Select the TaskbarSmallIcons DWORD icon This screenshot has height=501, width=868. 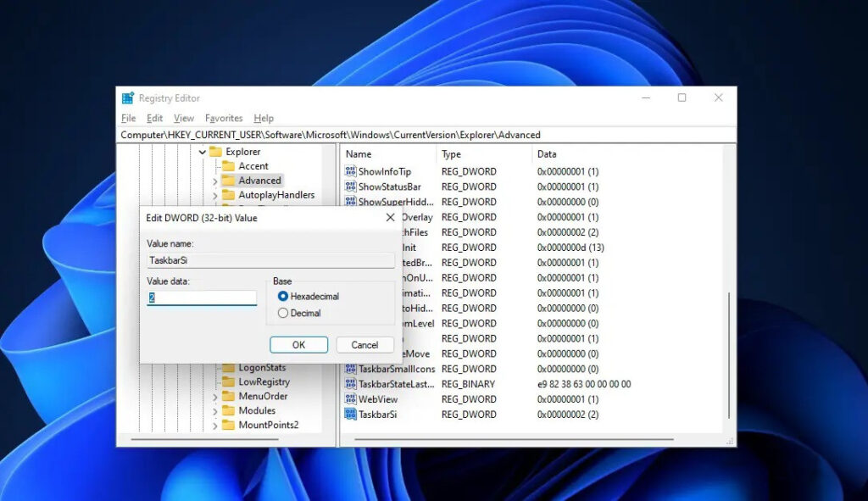350,369
